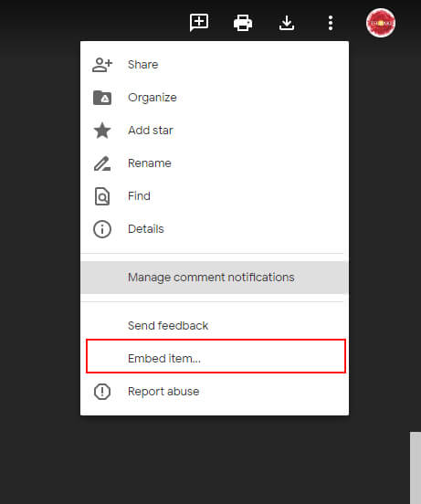Image resolution: width=421 pixels, height=504 pixels.
Task: Click the Rename pencil icon
Action: tap(102, 163)
